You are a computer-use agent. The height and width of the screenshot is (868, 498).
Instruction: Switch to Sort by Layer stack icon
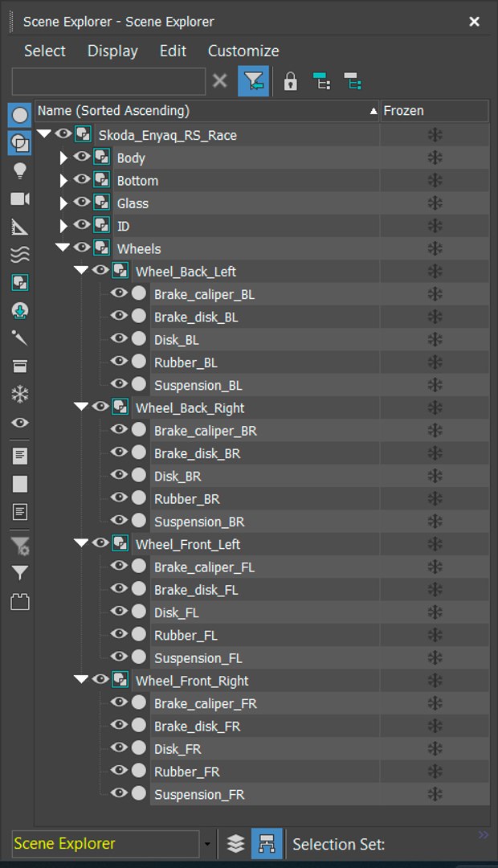coord(235,844)
